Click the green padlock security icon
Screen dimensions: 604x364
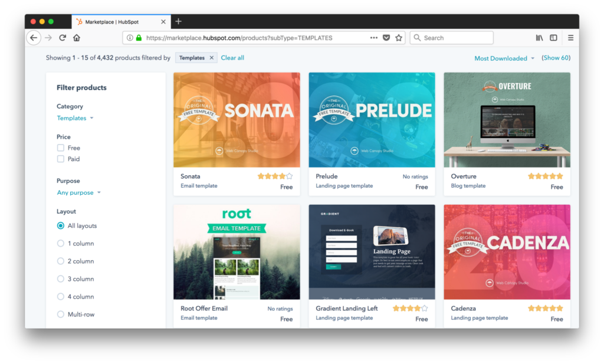coord(139,38)
